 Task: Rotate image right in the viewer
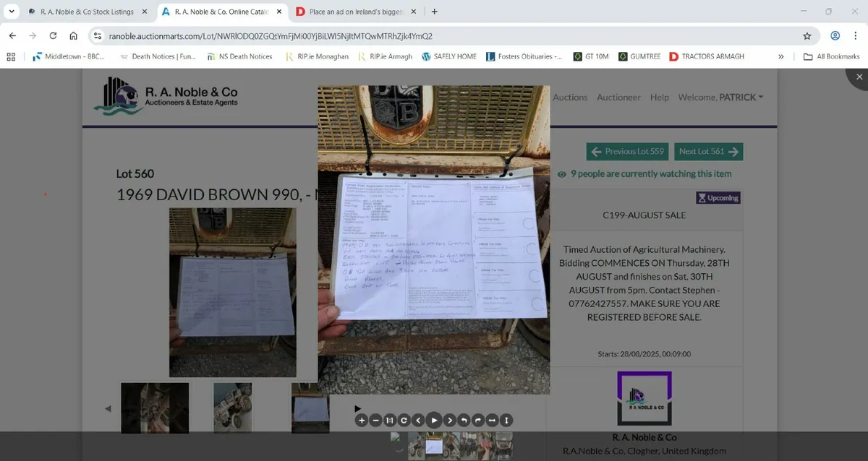pyautogui.click(x=477, y=420)
